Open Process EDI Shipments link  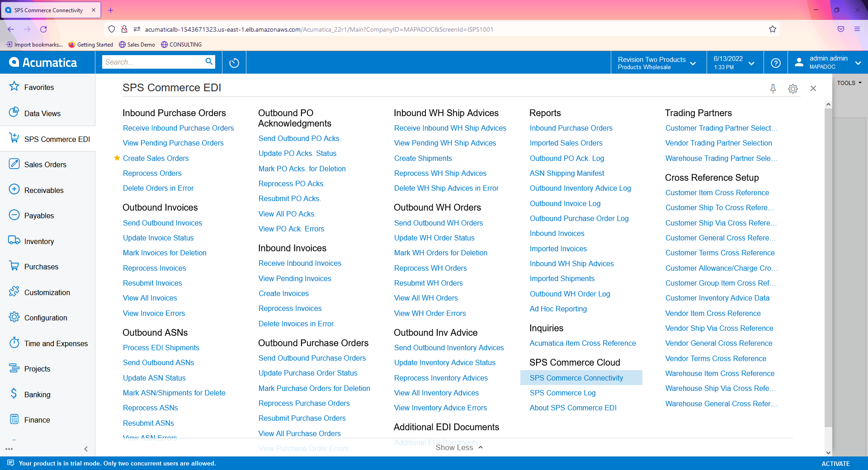click(x=161, y=348)
